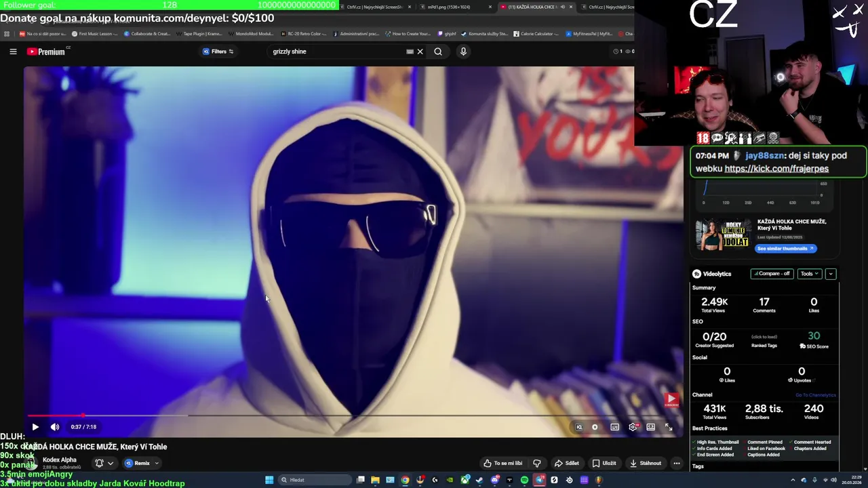Expand the arrow beside Remix
The image size is (868, 488).
(157, 463)
